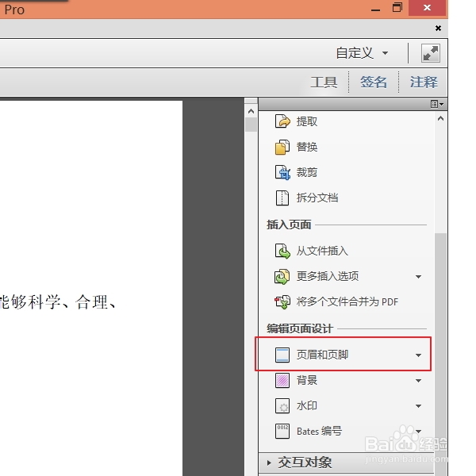Screen dimensions: 476x476
Task: Click the document scrollbar up arrow
Action: click(251, 111)
